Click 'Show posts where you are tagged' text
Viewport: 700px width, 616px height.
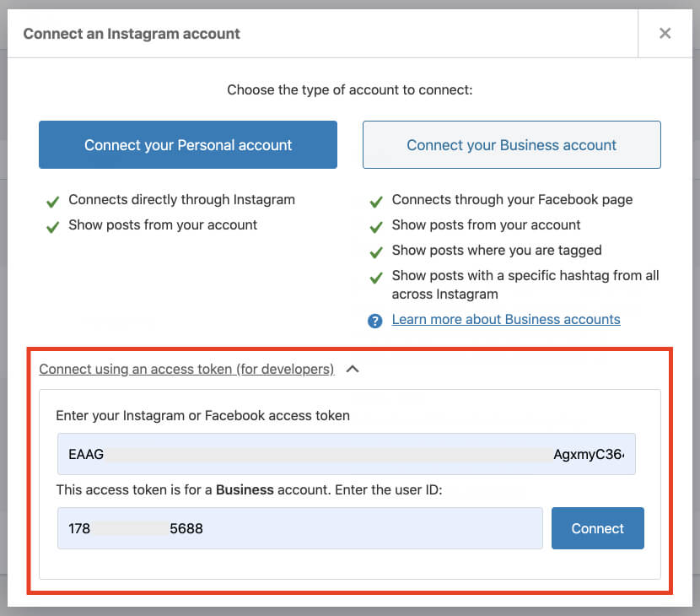coord(497,250)
